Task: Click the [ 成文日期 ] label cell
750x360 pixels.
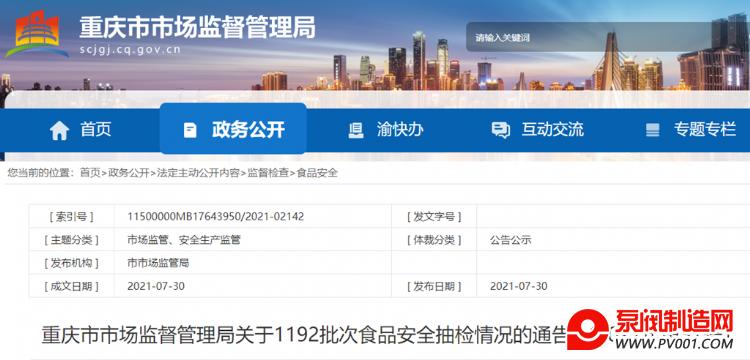Action: point(72,286)
